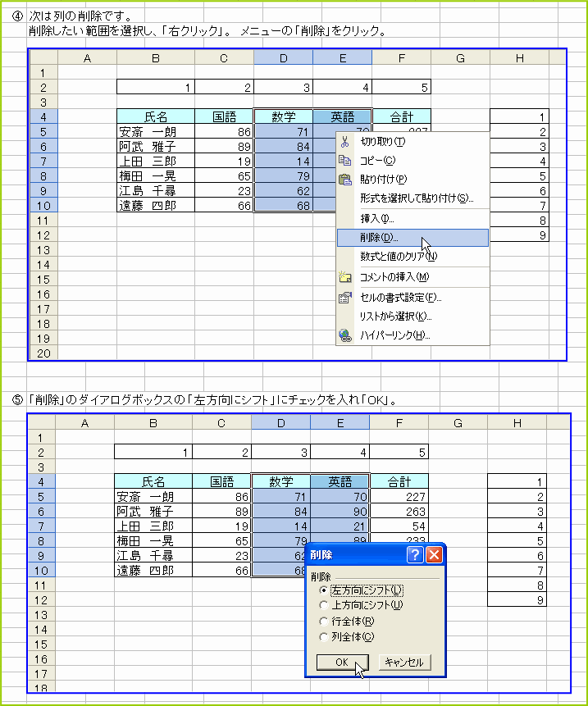Click 数学 header cell in upper sheet
The image size is (588, 706).
point(284,116)
